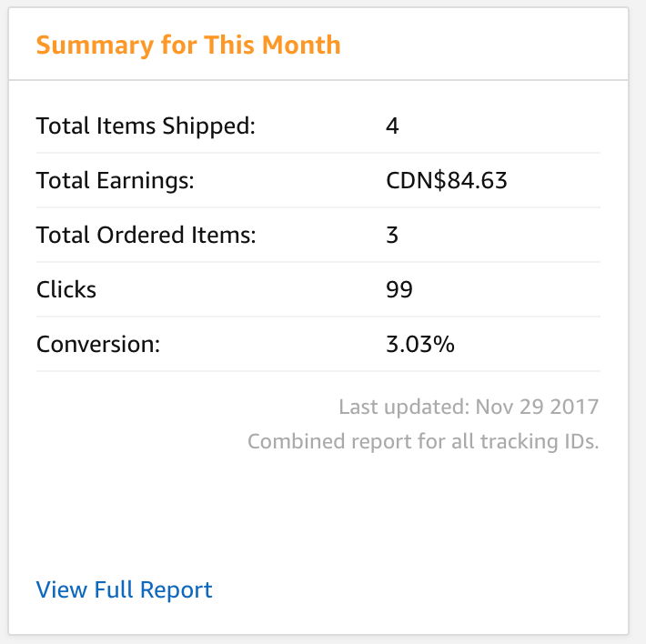Select the Clicks label
Image resolution: width=646 pixels, height=644 pixels.
coord(66,289)
